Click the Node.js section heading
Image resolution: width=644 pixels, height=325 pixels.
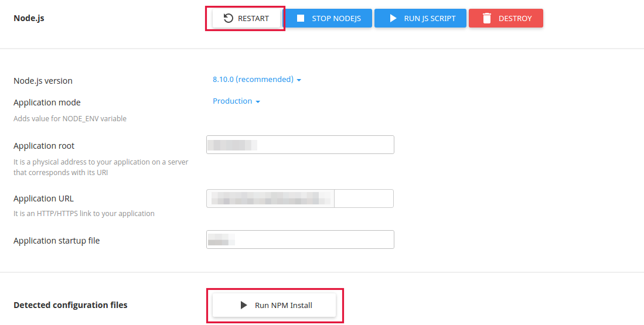point(29,19)
